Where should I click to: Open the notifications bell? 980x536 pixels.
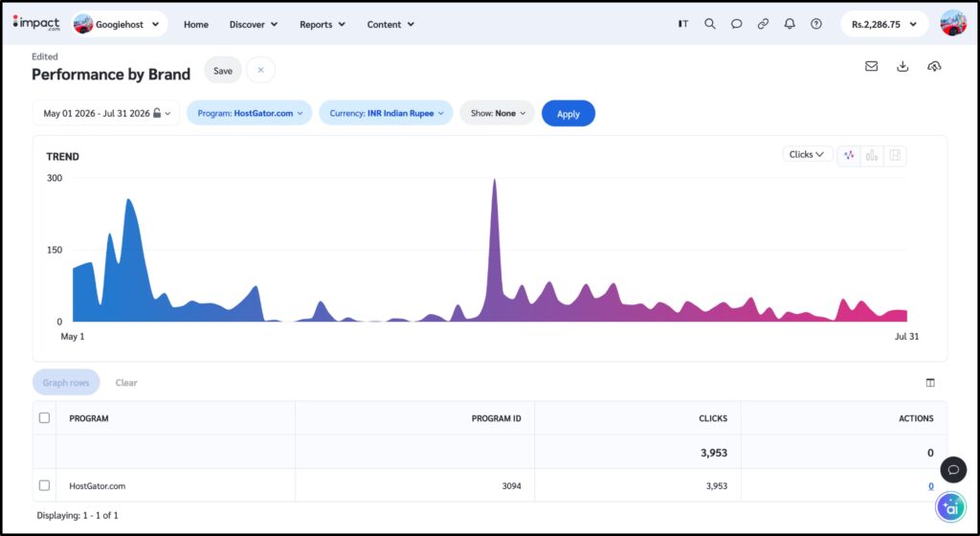(790, 24)
